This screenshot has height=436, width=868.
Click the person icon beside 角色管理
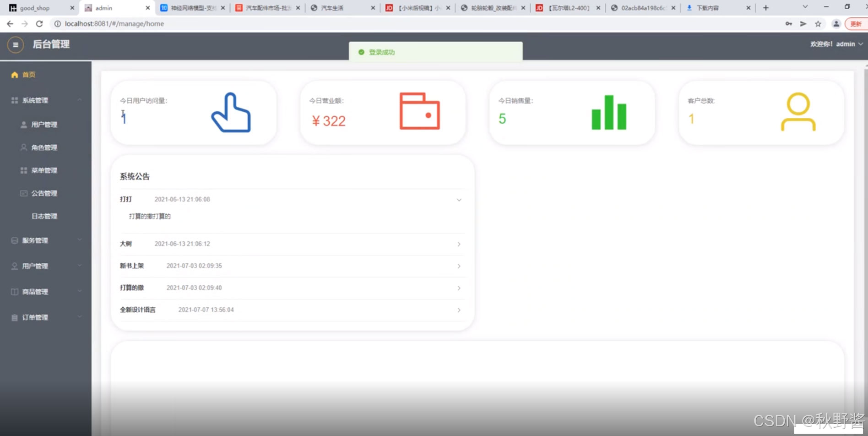[24, 147]
